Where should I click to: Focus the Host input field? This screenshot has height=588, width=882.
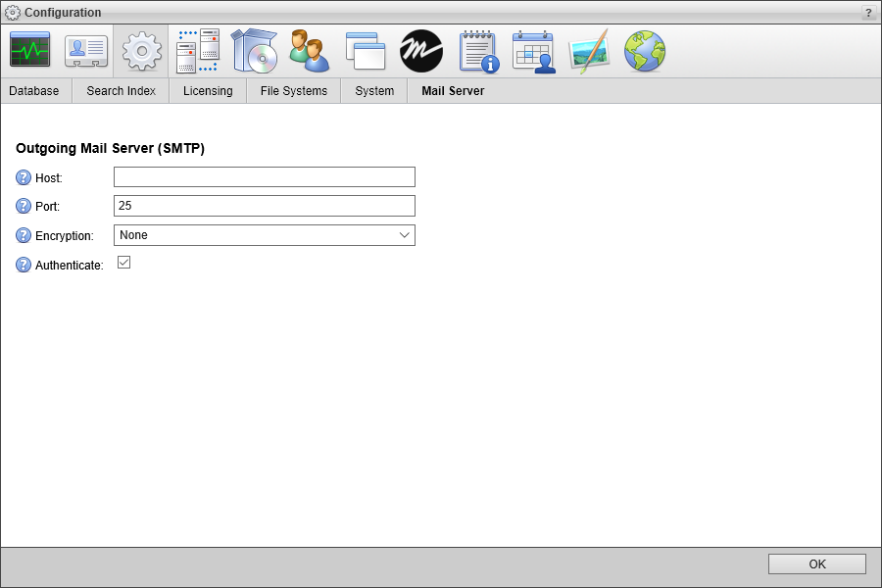tap(265, 176)
